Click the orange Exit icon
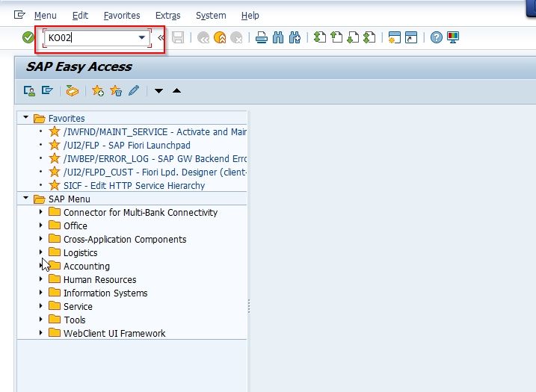 pos(220,37)
